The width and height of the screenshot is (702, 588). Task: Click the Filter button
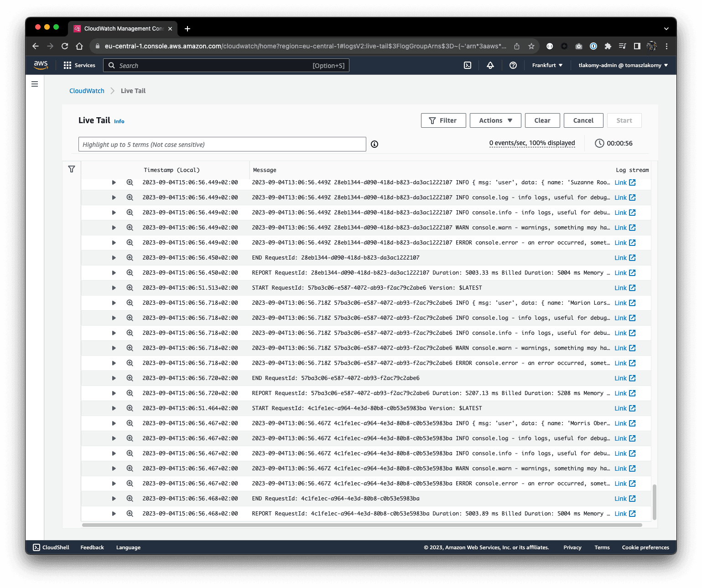pyautogui.click(x=443, y=120)
